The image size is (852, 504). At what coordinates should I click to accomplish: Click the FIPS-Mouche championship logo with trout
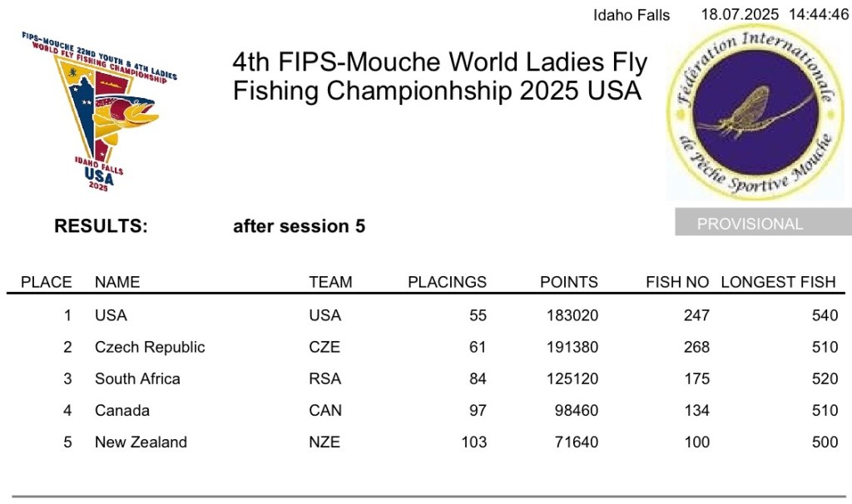click(100, 112)
